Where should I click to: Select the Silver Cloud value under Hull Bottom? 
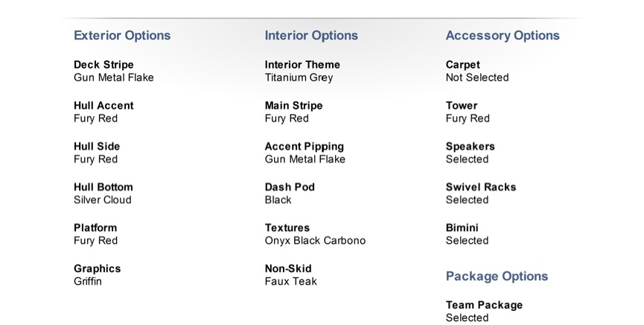pyautogui.click(x=103, y=200)
